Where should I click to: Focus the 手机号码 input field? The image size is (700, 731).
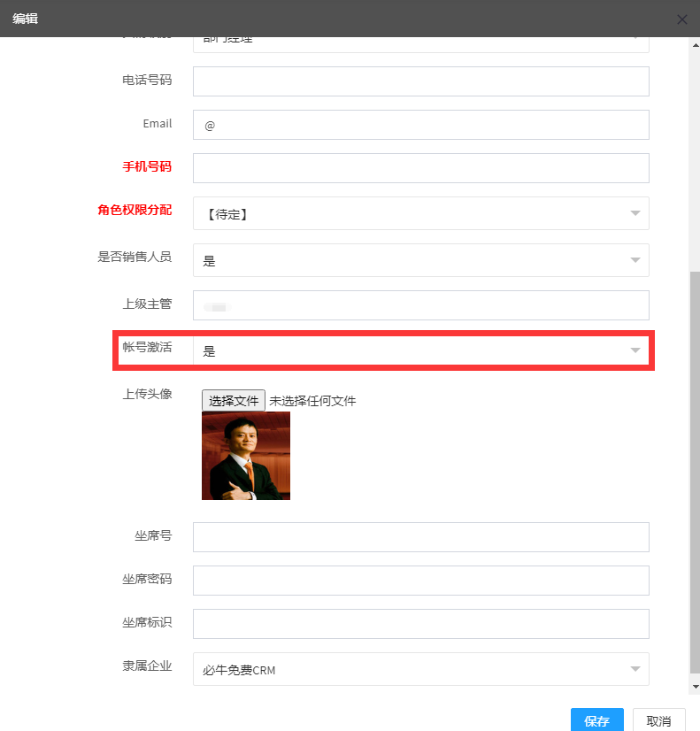click(421, 168)
